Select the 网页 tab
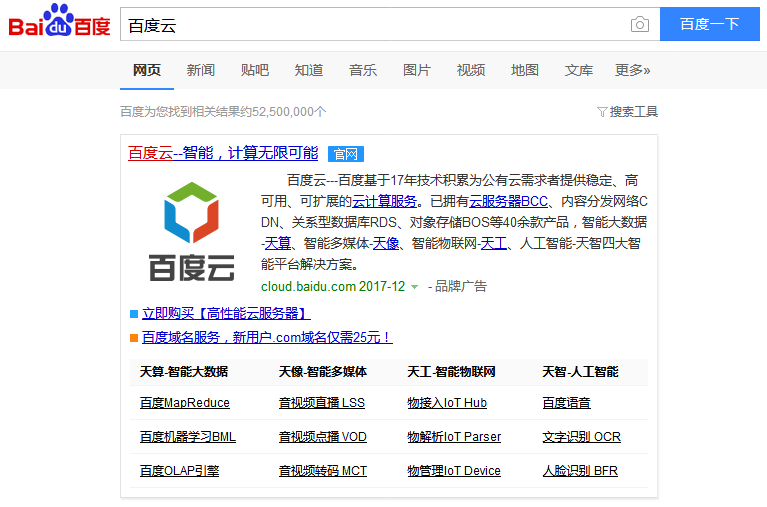Viewport: 767px width, 507px height. (147, 70)
